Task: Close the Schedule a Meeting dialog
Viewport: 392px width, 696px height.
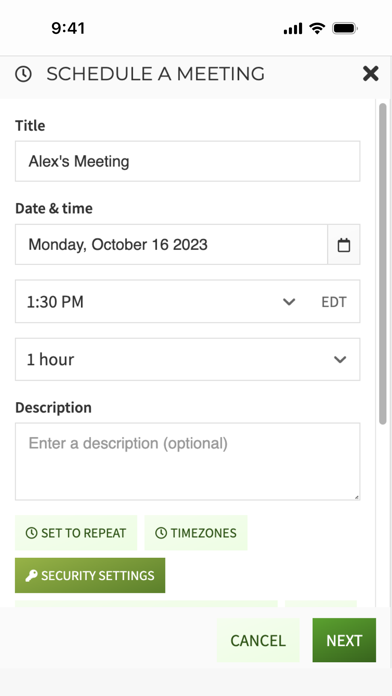Action: tap(370, 73)
